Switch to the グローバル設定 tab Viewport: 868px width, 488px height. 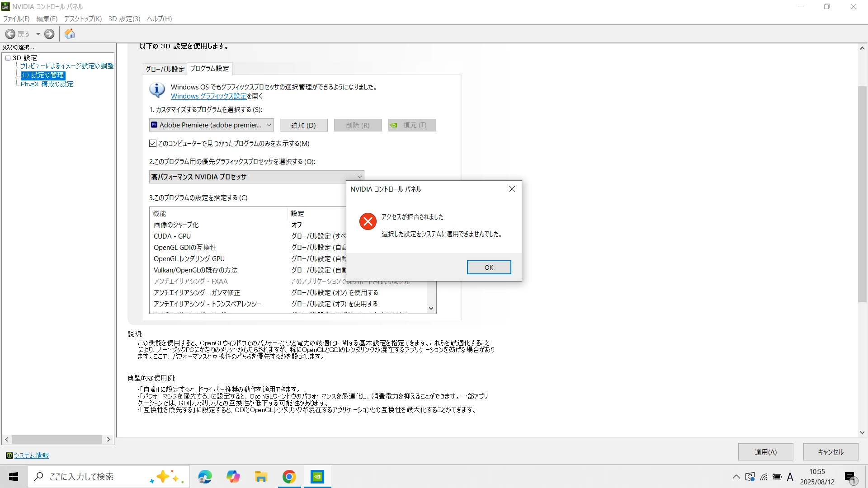click(165, 69)
